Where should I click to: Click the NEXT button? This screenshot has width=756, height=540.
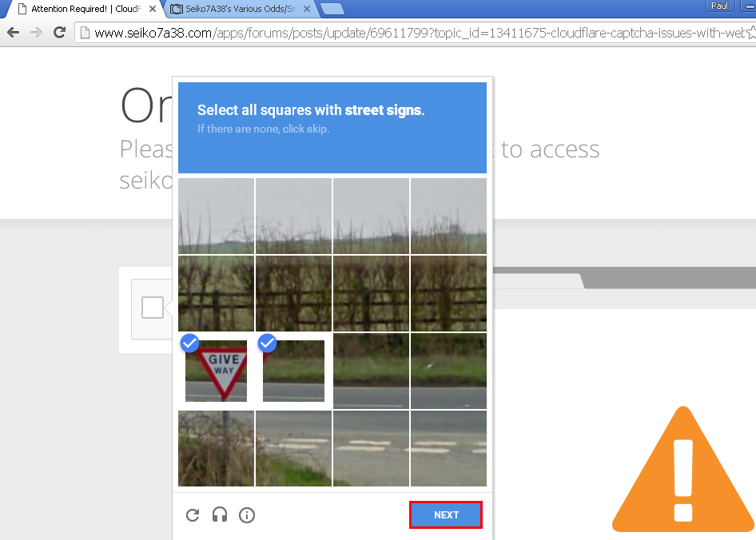(446, 515)
